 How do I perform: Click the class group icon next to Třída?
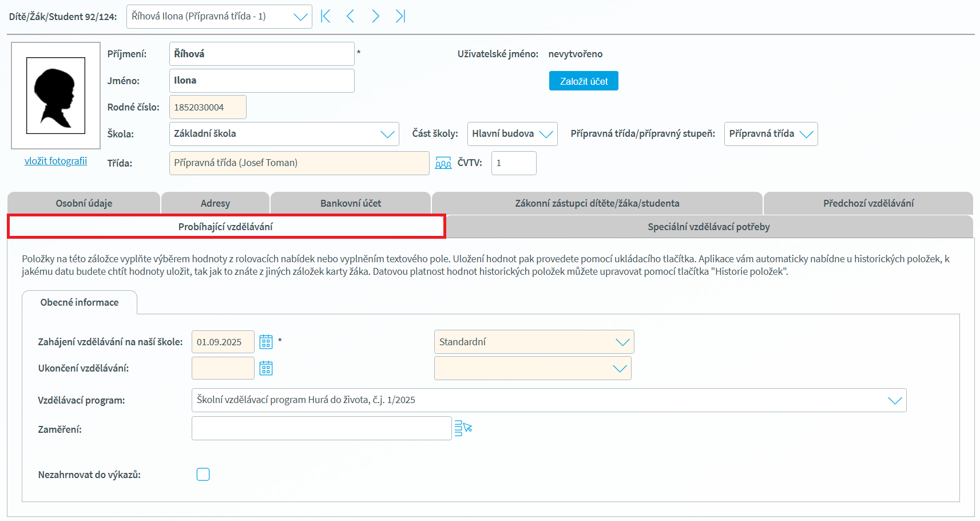click(443, 164)
